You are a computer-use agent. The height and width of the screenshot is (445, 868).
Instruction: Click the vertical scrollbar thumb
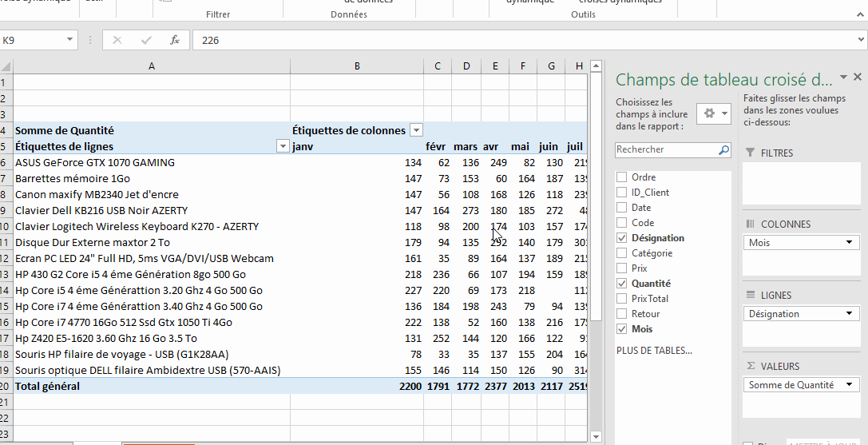click(597, 197)
